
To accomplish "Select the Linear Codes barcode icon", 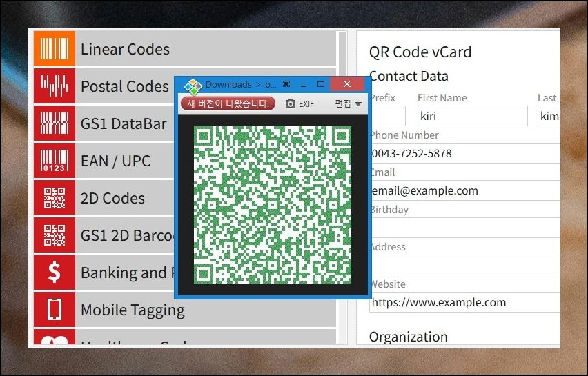I will pos(55,49).
